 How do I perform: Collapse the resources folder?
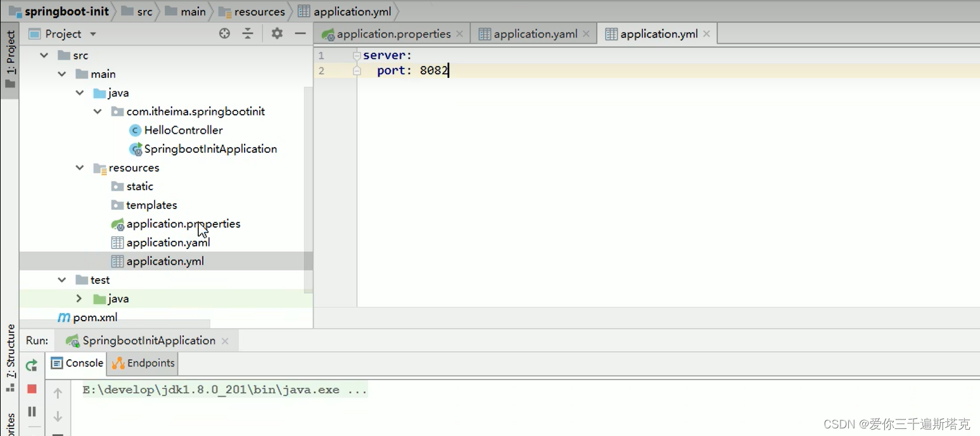(x=79, y=168)
